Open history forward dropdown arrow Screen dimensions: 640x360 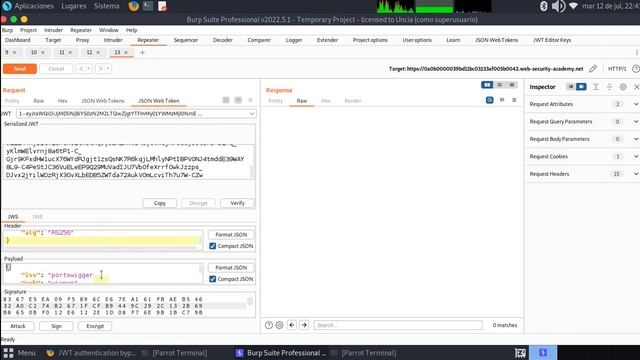tap(108, 69)
